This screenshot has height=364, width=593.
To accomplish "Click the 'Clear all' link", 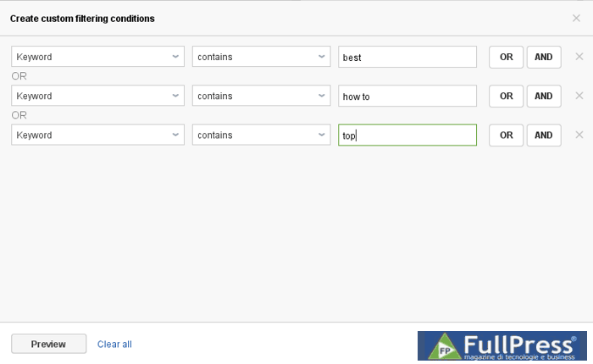I will 114,344.
